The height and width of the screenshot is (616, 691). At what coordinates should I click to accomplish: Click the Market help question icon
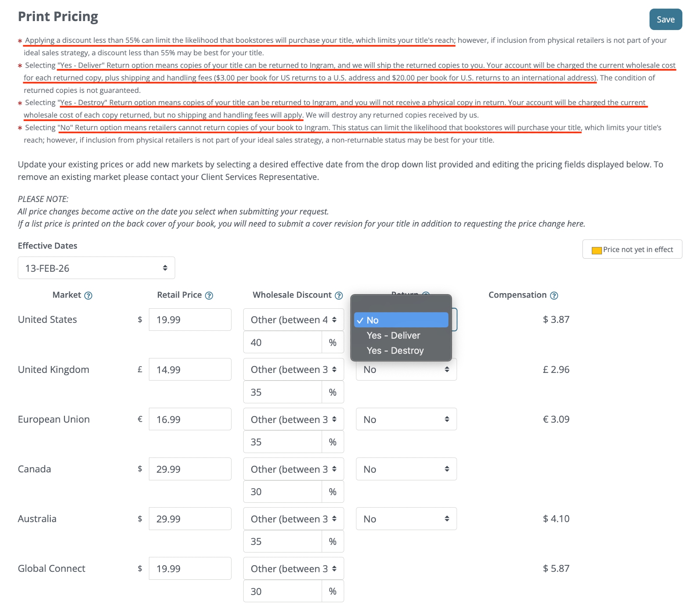point(88,296)
